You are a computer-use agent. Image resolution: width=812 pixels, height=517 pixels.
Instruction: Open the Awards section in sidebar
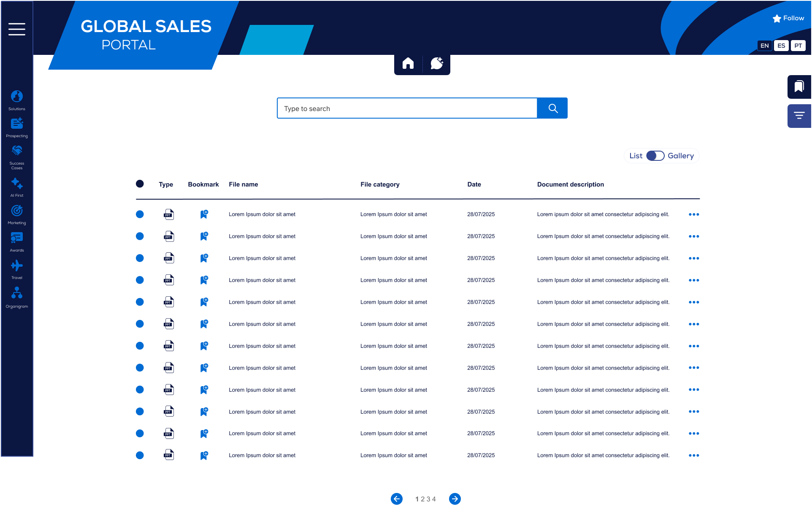click(17, 242)
